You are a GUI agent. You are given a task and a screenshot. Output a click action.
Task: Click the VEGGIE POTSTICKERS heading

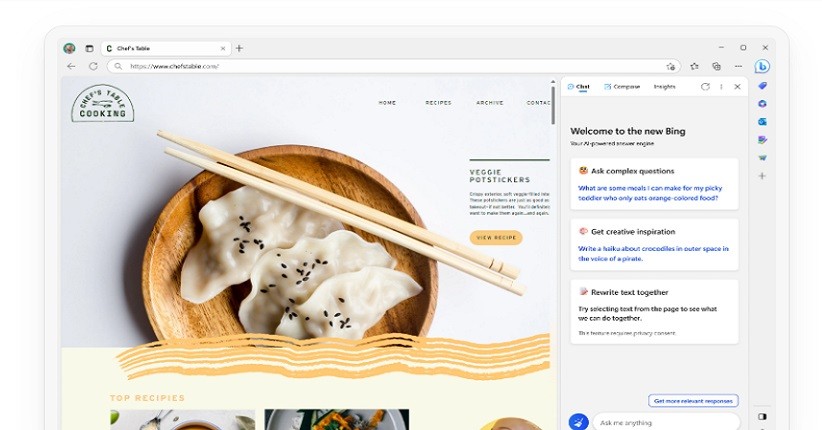[x=500, y=176]
